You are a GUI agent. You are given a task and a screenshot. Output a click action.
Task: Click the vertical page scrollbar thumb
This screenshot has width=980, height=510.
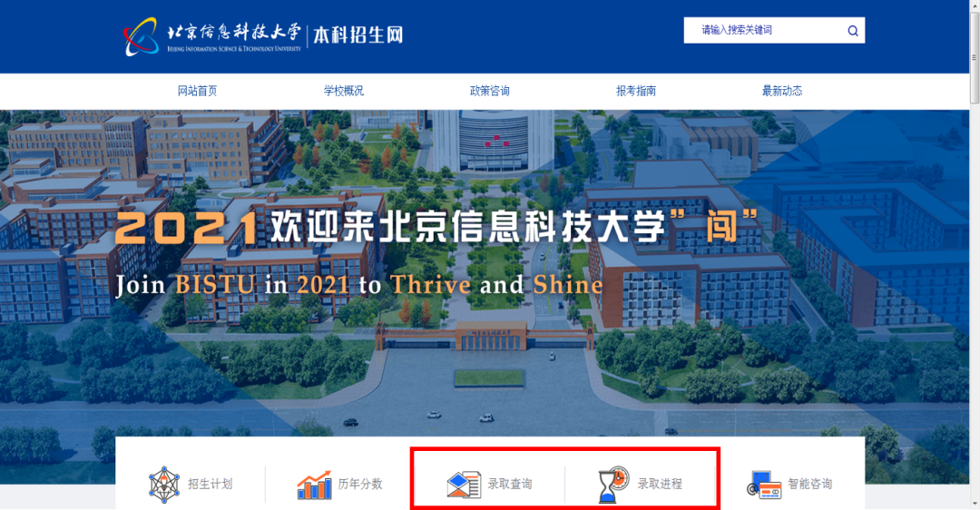[x=974, y=56]
